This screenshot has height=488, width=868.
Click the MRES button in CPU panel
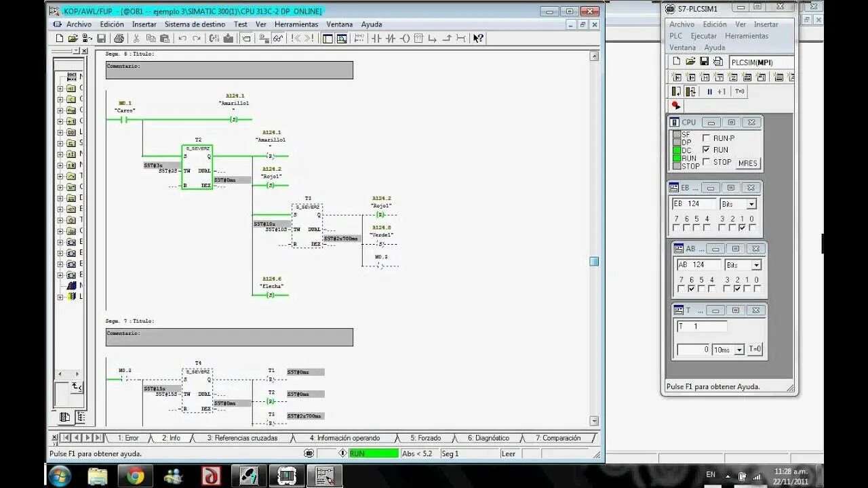point(747,163)
